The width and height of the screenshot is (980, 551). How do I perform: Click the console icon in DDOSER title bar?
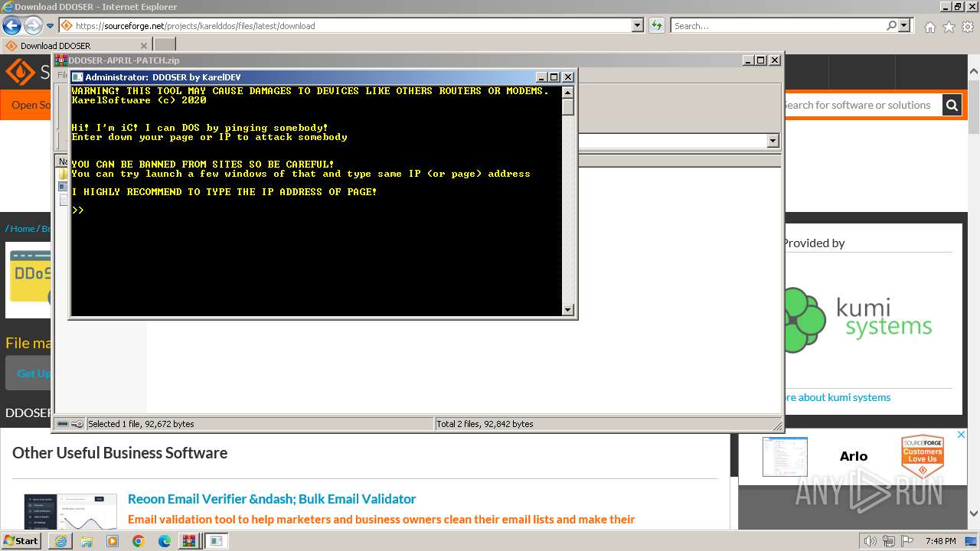77,77
